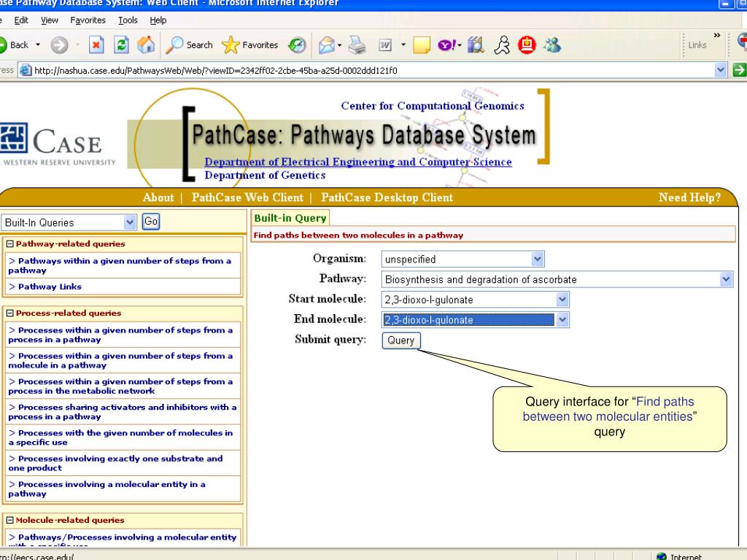Click Internet zone indicator in status bar

(679, 556)
